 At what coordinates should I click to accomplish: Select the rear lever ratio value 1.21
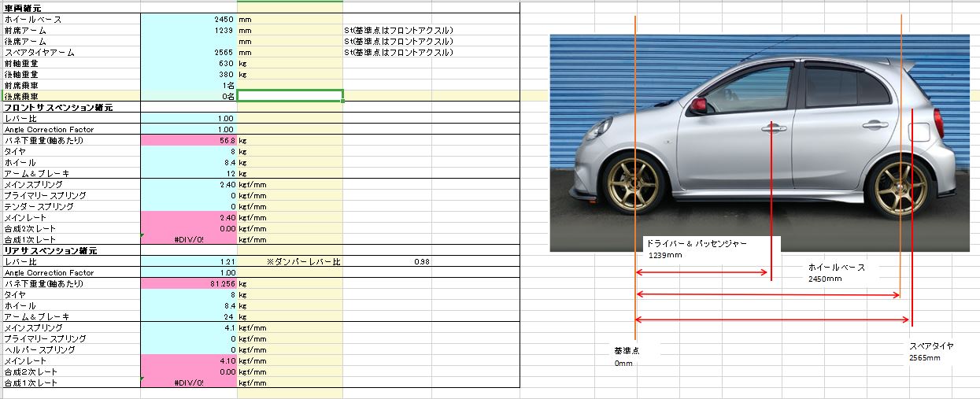point(189,261)
